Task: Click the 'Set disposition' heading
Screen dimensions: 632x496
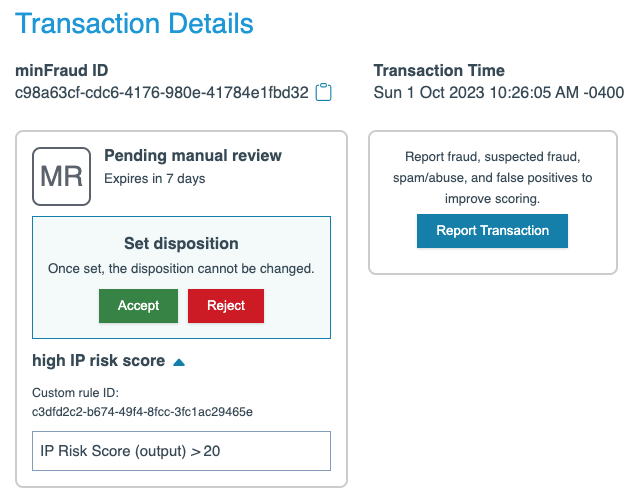Action: (181, 243)
